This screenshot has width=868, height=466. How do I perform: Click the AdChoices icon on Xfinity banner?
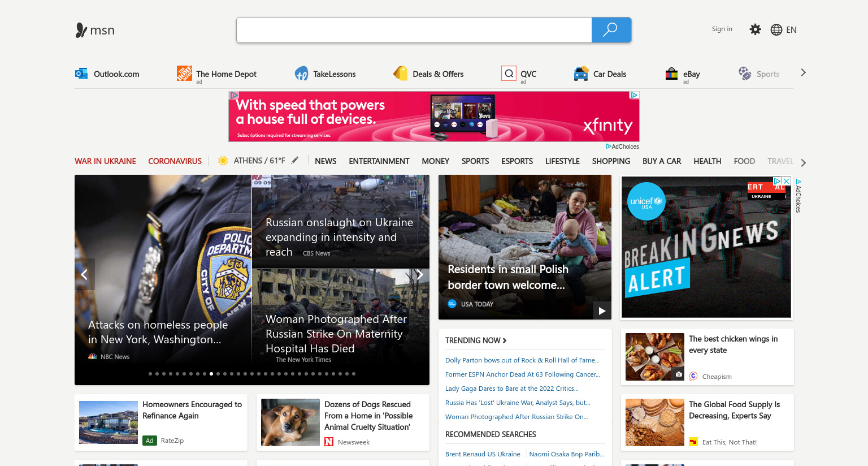[x=635, y=95]
